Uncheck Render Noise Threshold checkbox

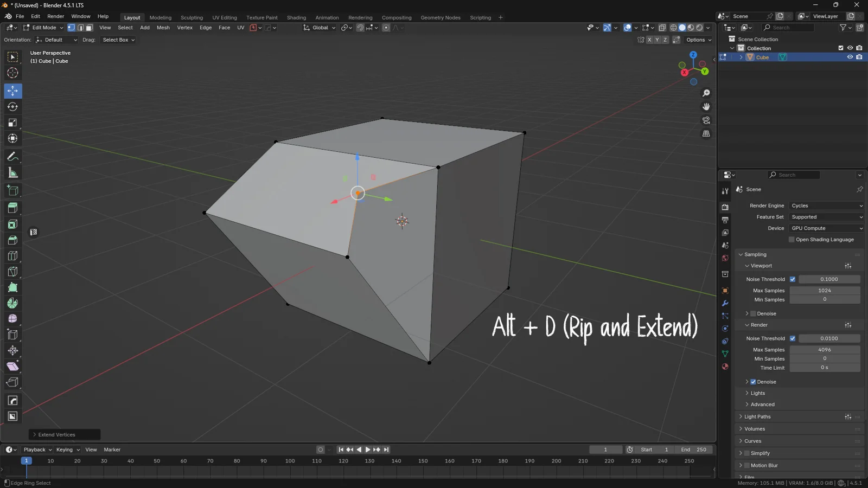pos(793,338)
